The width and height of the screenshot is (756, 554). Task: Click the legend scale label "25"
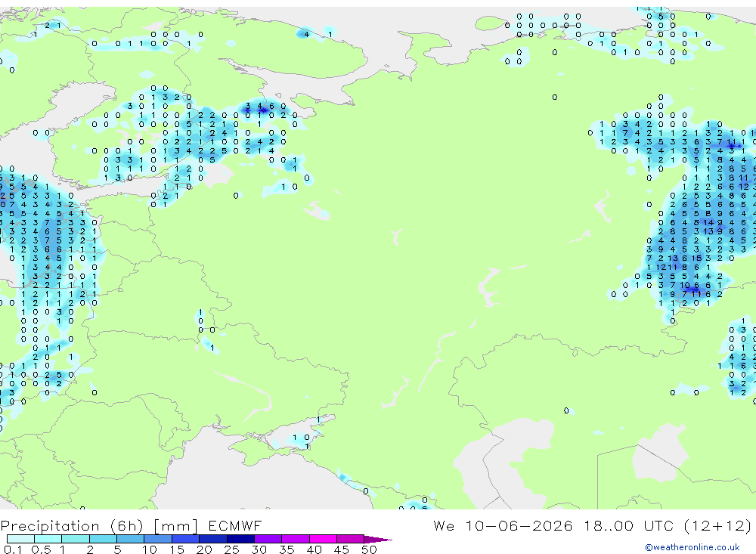click(232, 549)
